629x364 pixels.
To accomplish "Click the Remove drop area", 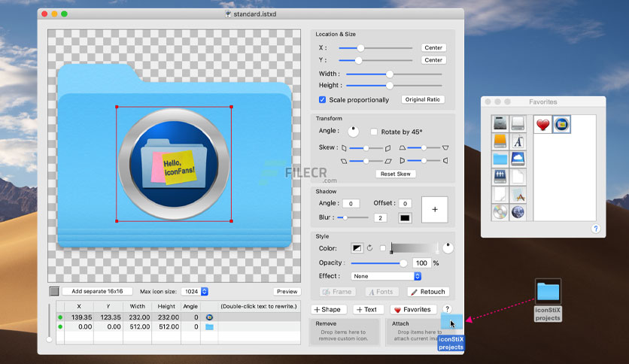I will tap(343, 332).
